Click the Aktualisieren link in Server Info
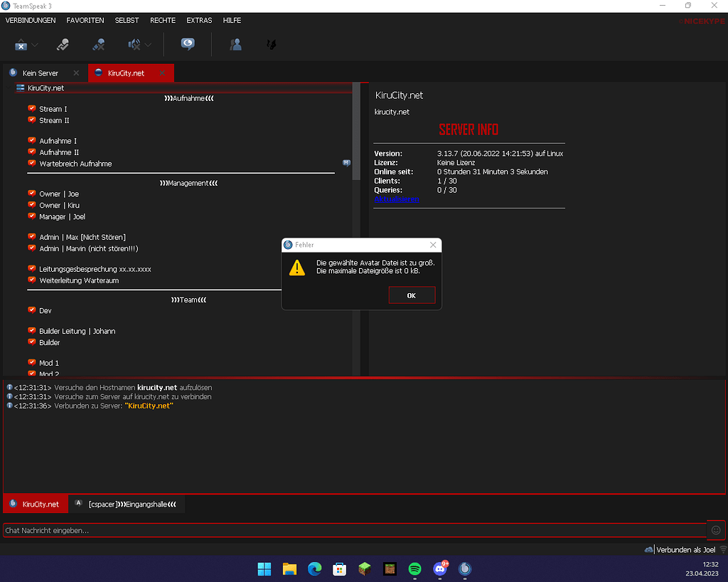 (x=397, y=199)
